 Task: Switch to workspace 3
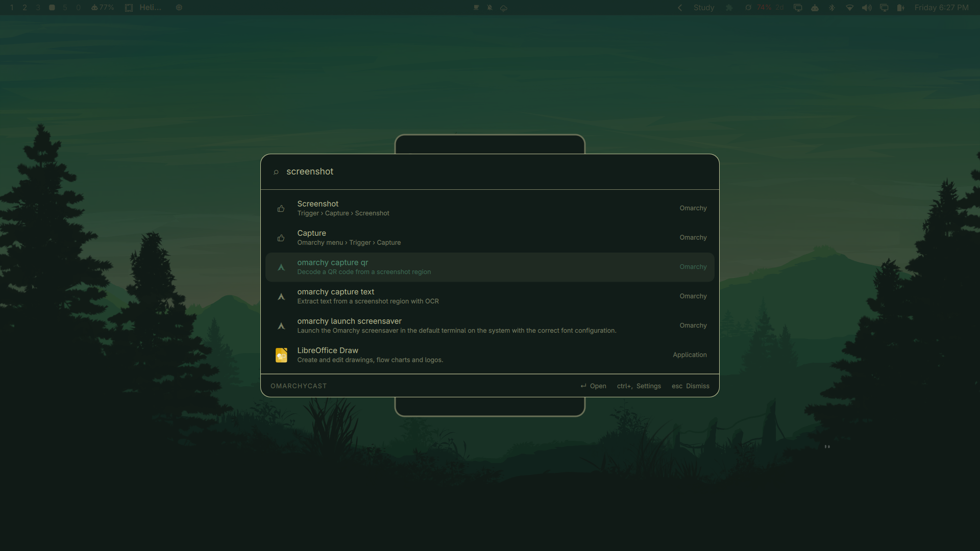38,8
